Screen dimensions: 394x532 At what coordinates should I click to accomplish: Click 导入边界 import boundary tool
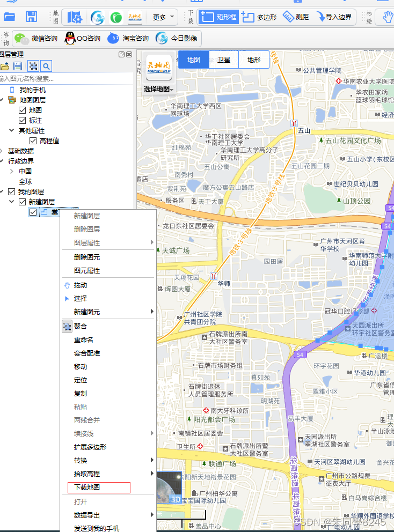[x=334, y=17]
